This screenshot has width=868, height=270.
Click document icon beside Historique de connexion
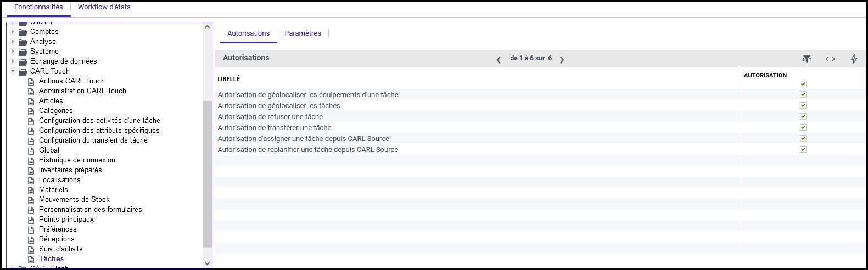[x=31, y=160]
